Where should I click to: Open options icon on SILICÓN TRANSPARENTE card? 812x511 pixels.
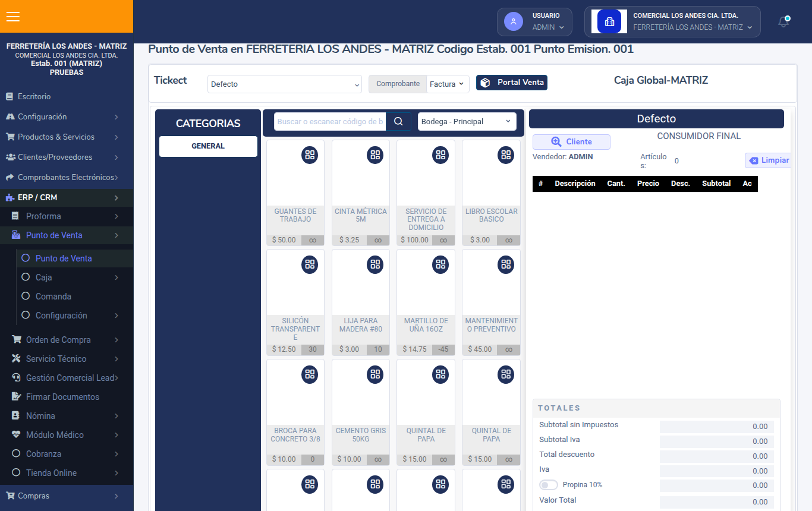[309, 264]
